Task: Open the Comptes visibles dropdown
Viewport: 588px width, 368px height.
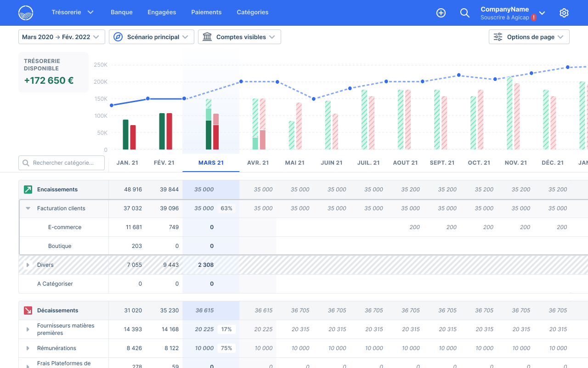Action: pyautogui.click(x=239, y=37)
